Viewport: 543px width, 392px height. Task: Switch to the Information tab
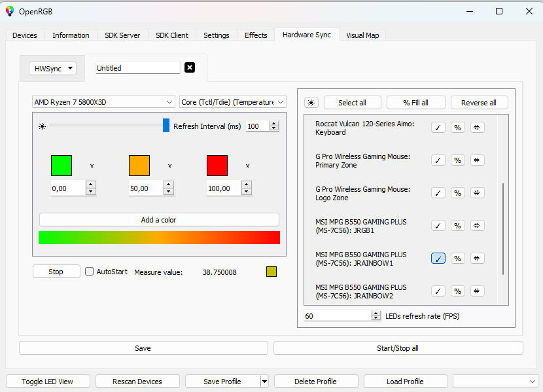tap(71, 35)
